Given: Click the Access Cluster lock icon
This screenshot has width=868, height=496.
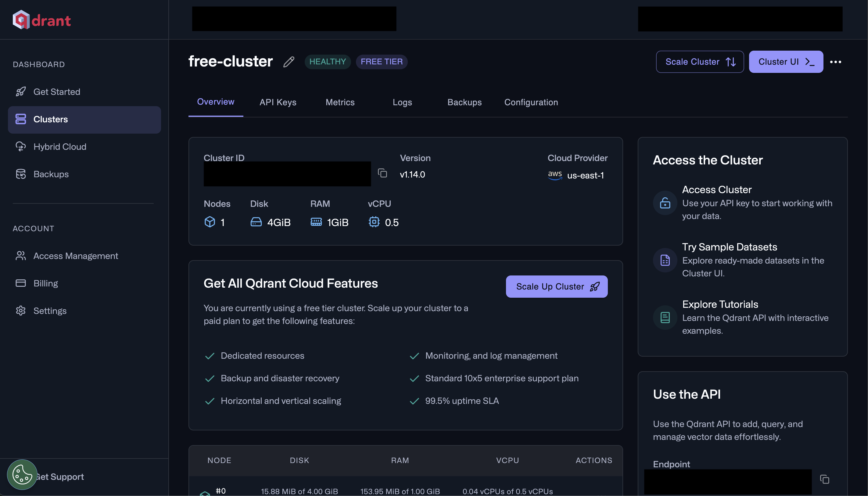Looking at the screenshot, I should 665,203.
